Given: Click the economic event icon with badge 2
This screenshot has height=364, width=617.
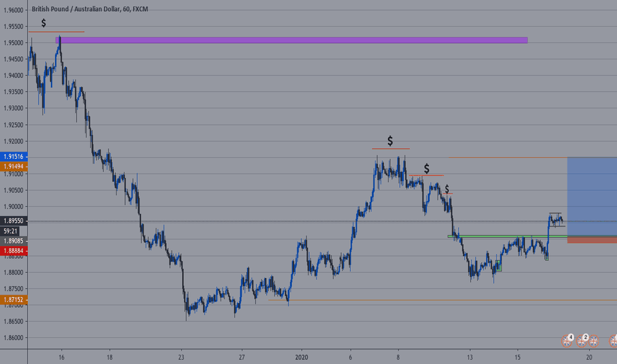Looking at the screenshot, I should point(583,340).
